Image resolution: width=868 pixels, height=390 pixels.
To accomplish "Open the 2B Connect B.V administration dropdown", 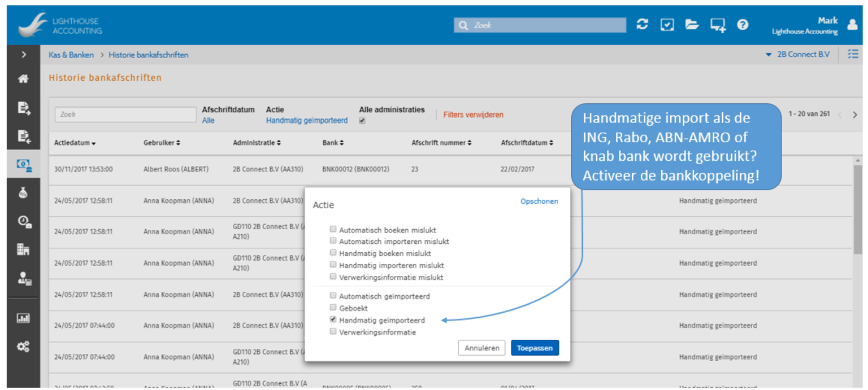I will click(x=798, y=55).
